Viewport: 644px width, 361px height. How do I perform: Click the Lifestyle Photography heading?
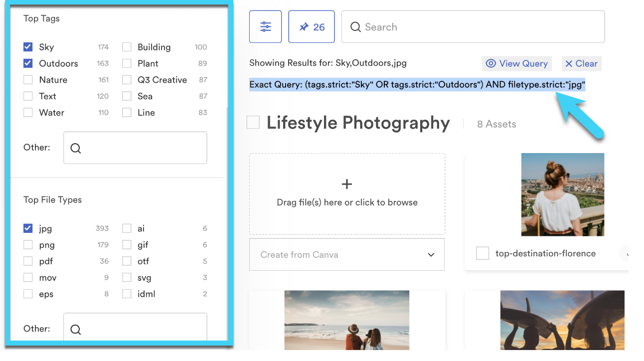[358, 123]
